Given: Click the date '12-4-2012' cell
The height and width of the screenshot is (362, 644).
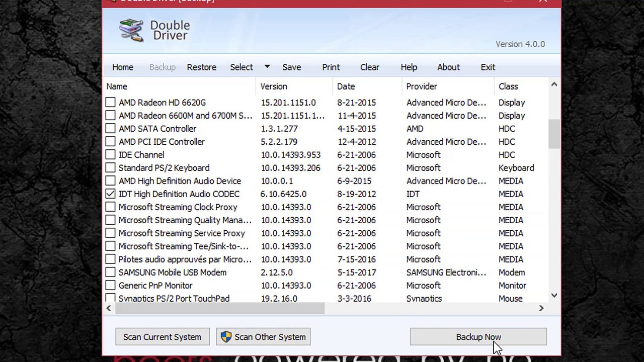Looking at the screenshot, I should pyautogui.click(x=357, y=142).
